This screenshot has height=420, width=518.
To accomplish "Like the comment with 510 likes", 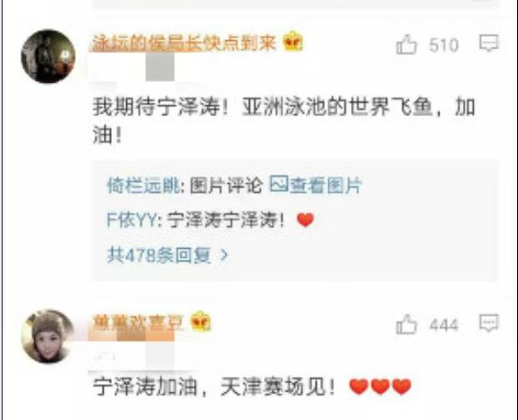I will click(406, 44).
